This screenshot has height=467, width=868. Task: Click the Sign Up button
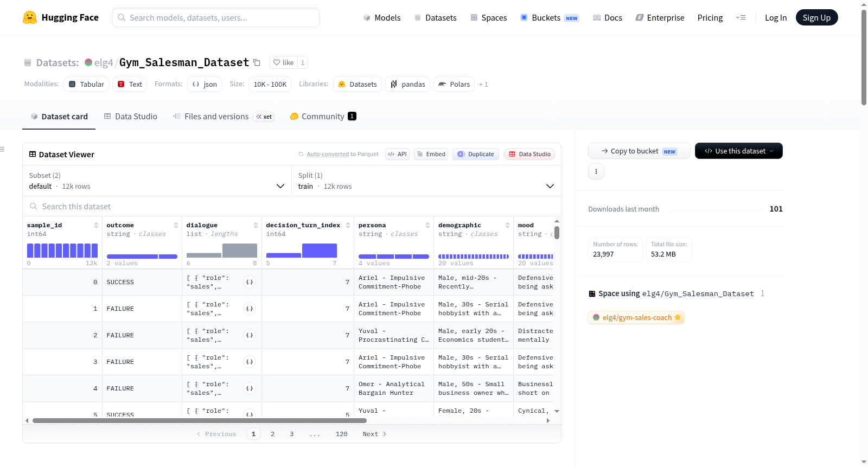[817, 17]
